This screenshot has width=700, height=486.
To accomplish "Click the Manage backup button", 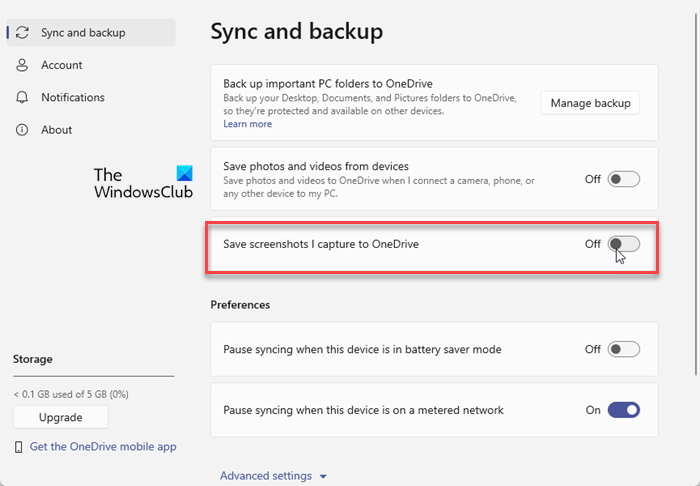I will click(590, 103).
